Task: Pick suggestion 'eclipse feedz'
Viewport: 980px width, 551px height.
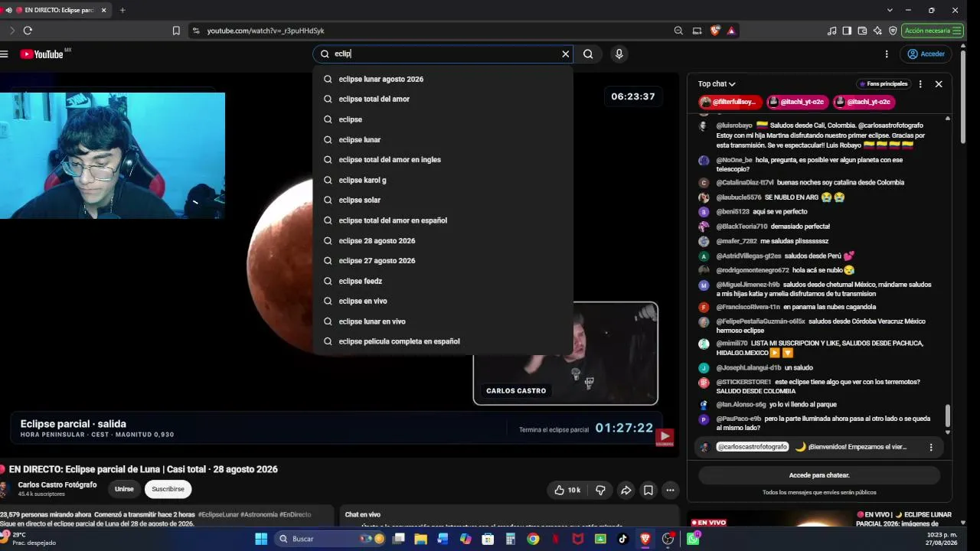Action: tap(443, 281)
